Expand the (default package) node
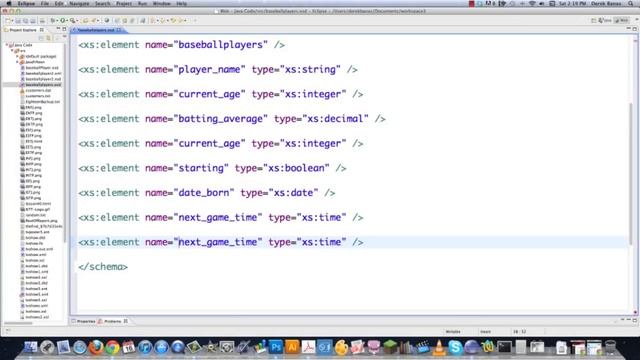Screen dimensions: 640x360 [x=18, y=56]
